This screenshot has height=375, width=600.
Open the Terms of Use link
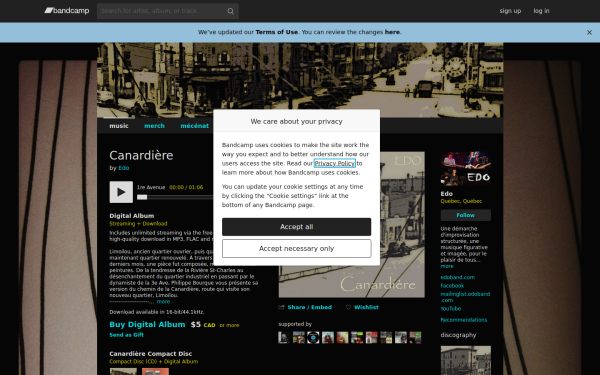coord(276,32)
